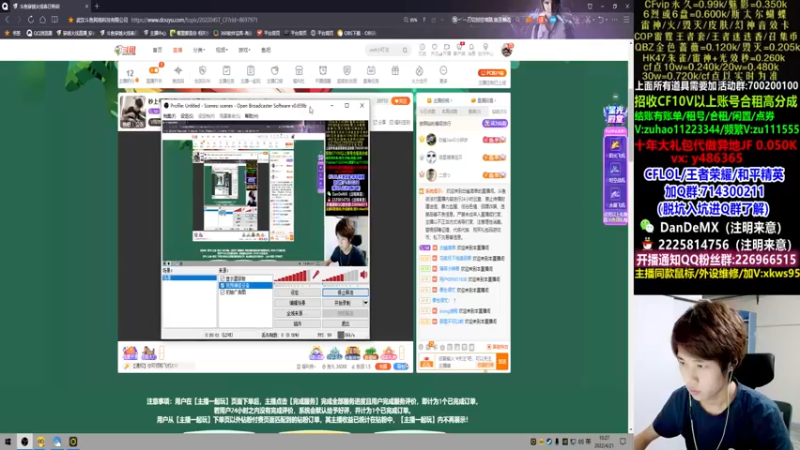Click the orange follow button beside 20772
Image resolution: width=800 pixels, height=450 pixels.
click(x=401, y=101)
